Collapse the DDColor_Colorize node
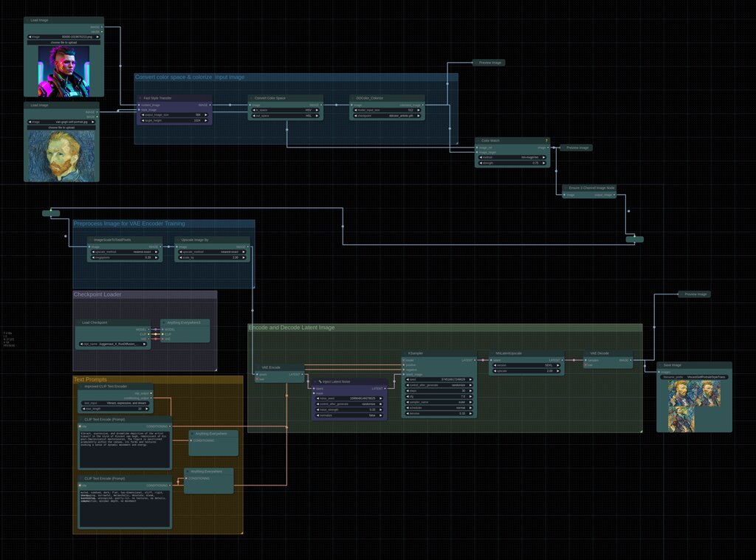756x560 pixels. 353,98
